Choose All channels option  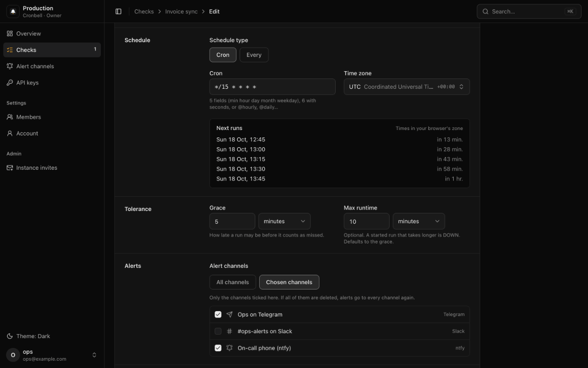[x=233, y=282]
